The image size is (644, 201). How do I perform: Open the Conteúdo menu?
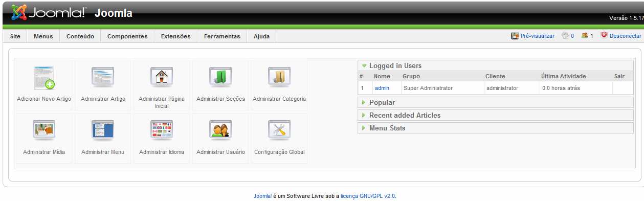tap(80, 36)
